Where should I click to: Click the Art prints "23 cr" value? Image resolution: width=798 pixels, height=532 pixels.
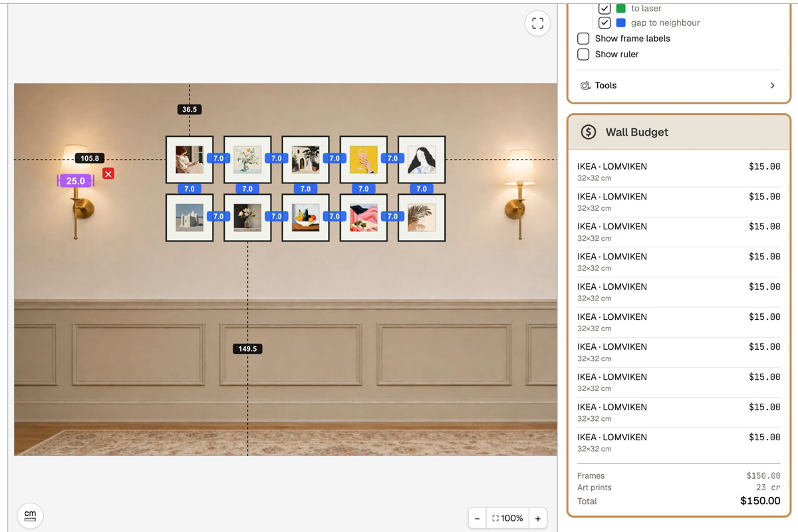tap(769, 487)
